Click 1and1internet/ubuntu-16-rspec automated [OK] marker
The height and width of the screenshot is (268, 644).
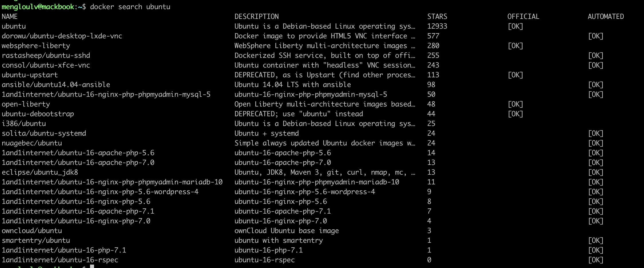[x=596, y=260]
